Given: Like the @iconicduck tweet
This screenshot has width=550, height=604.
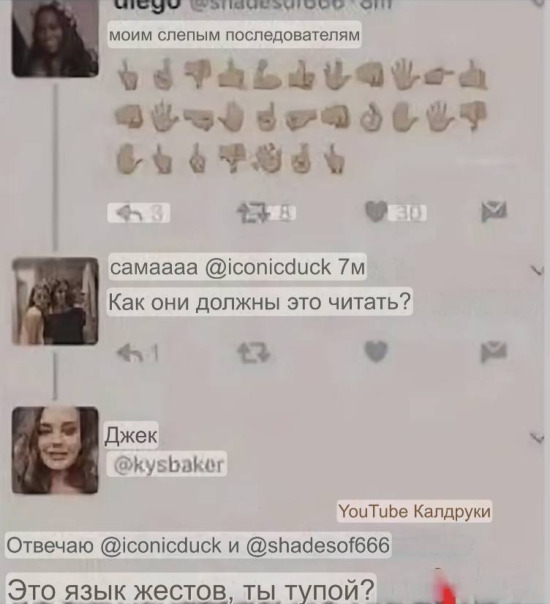Looking at the screenshot, I should pyautogui.click(x=376, y=352).
